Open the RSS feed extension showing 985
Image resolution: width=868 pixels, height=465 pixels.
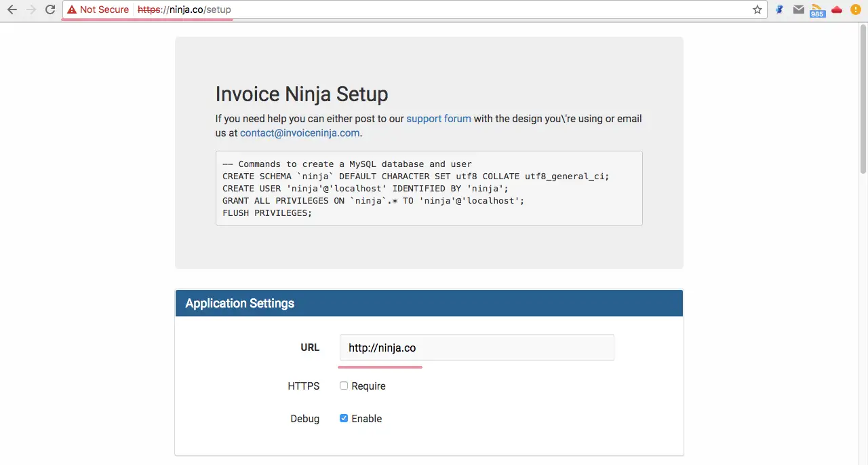coord(817,10)
